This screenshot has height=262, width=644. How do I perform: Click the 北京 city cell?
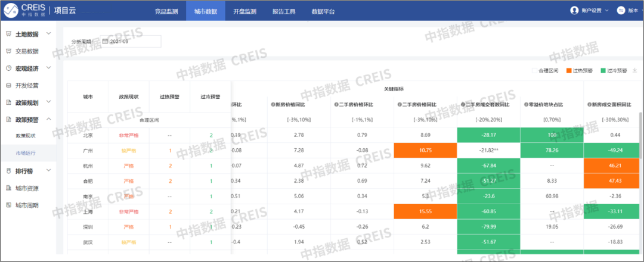(88, 135)
